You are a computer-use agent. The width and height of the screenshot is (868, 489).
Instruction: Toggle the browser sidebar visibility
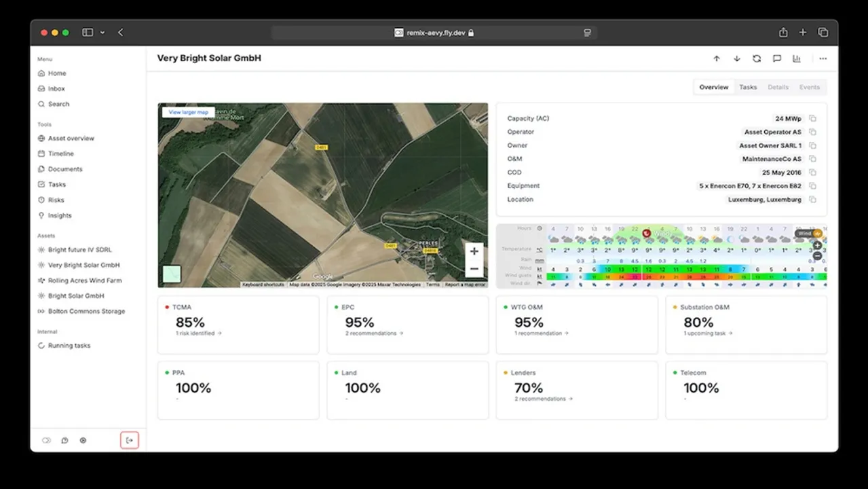click(x=88, y=32)
